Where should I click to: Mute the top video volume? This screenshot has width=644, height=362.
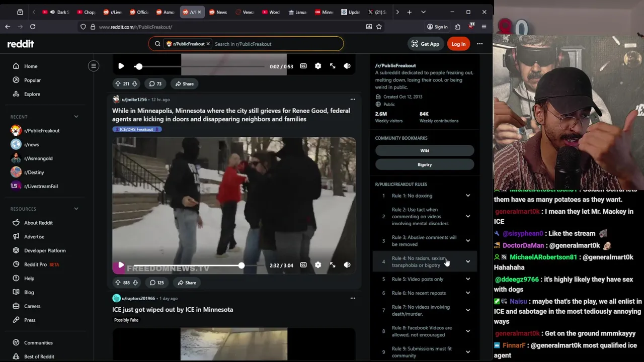347,66
